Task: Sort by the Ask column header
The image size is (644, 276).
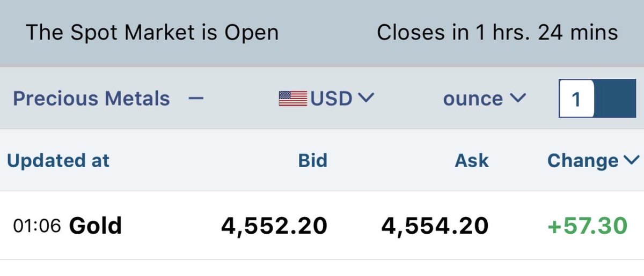Action: (x=472, y=160)
